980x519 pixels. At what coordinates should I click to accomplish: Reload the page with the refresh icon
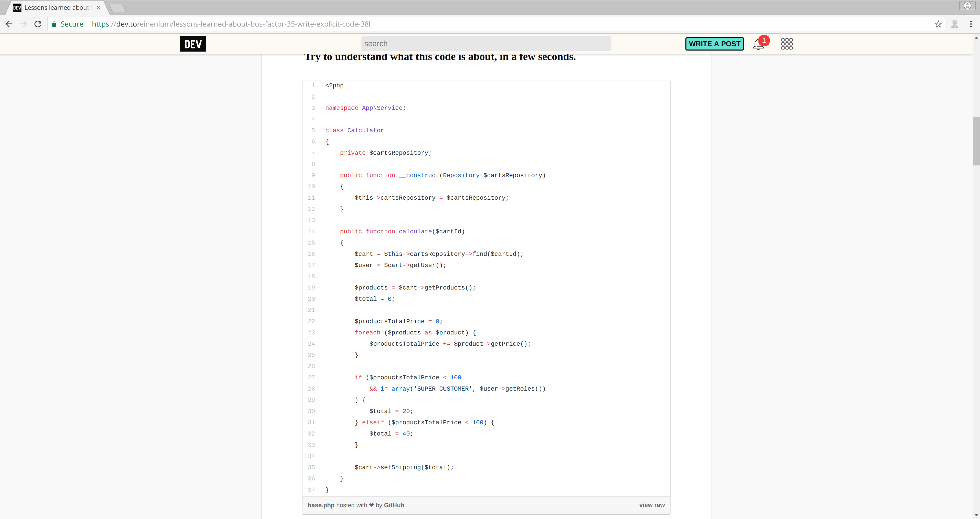(38, 23)
